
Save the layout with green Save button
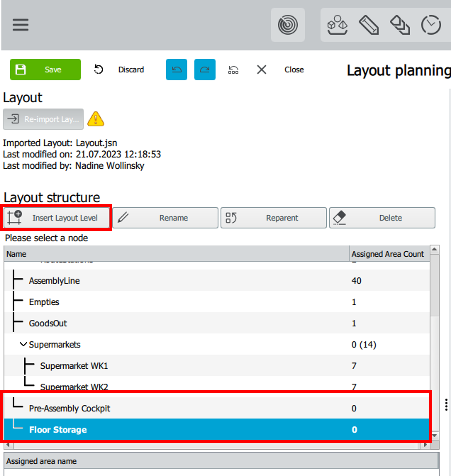point(45,70)
